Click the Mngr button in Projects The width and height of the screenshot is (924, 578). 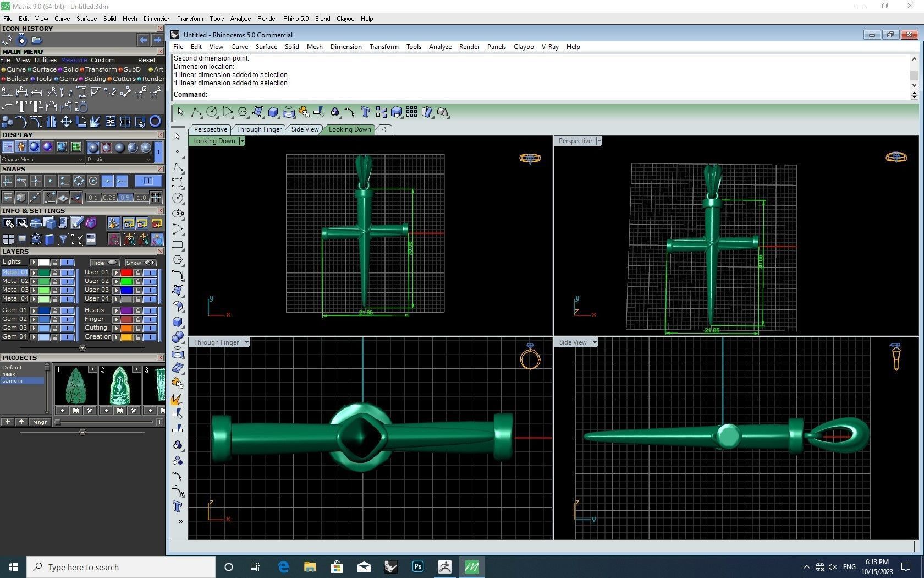coord(40,422)
